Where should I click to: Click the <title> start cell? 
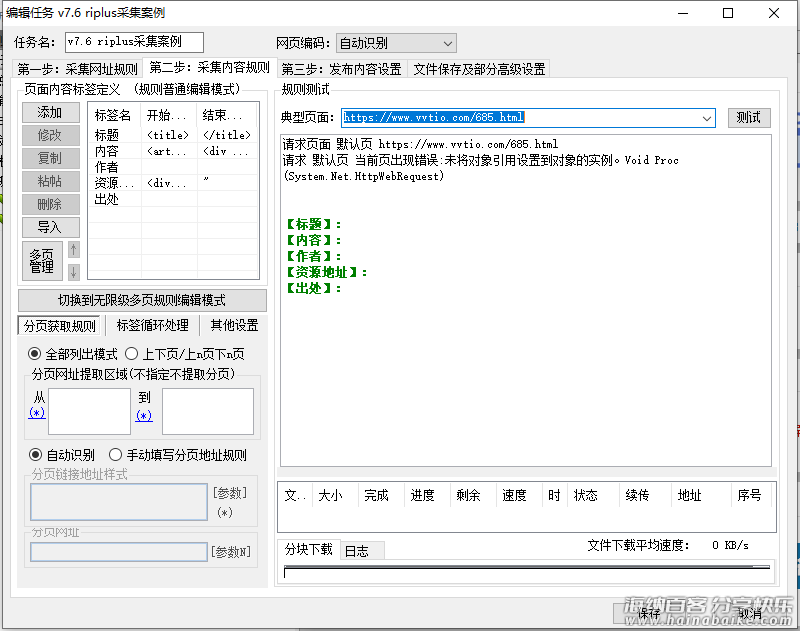168,135
